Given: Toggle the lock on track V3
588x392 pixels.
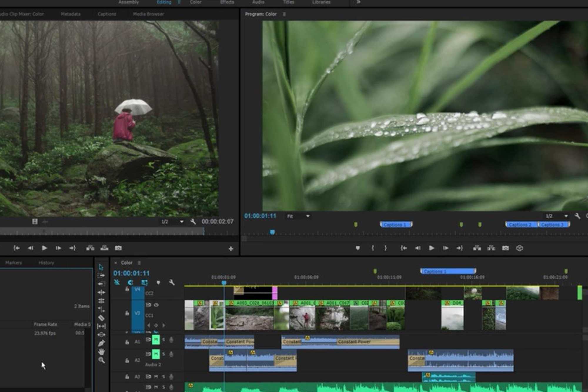Looking at the screenshot, I should [127, 313].
